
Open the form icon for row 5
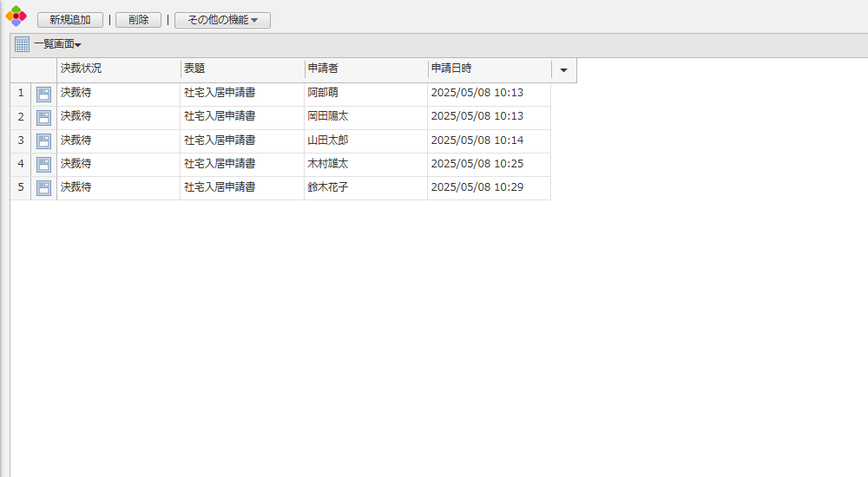(43, 187)
